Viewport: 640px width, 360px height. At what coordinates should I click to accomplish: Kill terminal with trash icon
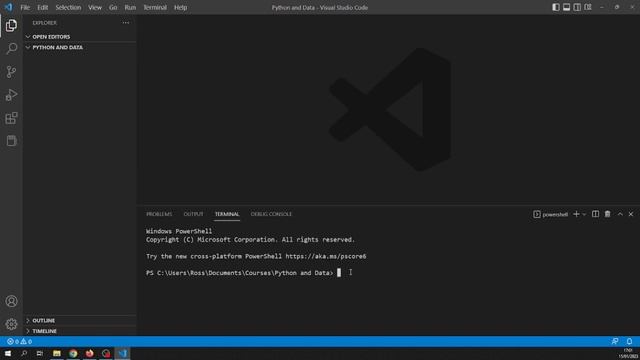click(x=607, y=214)
